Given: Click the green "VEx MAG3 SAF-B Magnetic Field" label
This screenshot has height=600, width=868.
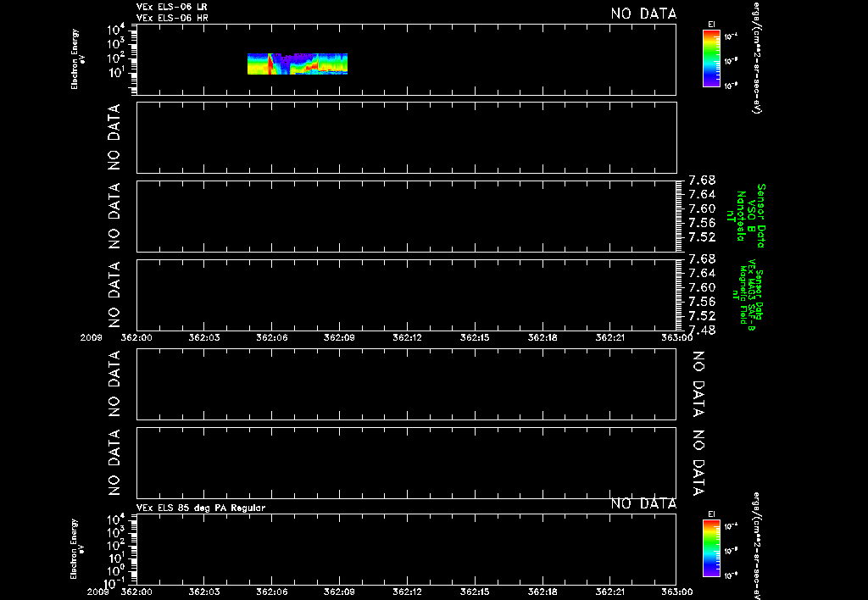Looking at the screenshot, I should [746, 294].
